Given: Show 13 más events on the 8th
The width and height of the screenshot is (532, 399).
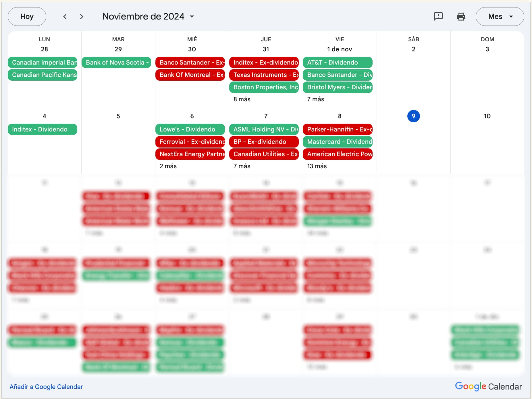Looking at the screenshot, I should 317,166.
